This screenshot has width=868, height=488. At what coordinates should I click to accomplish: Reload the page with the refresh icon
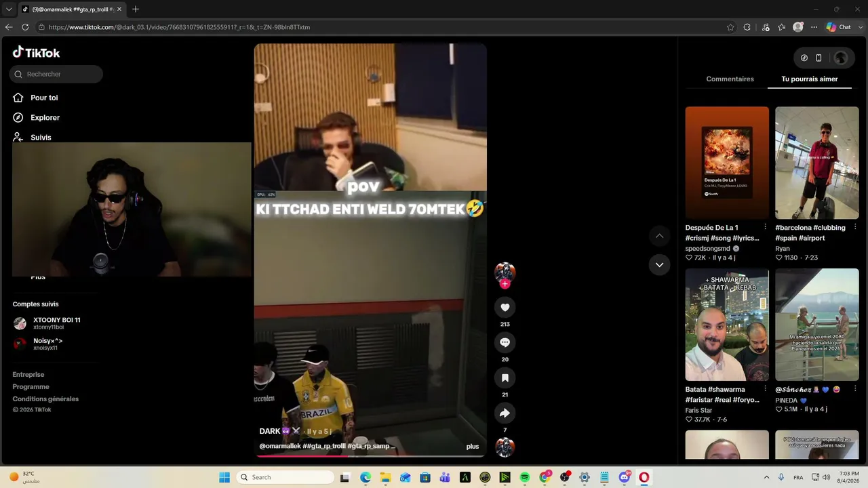pos(25,27)
